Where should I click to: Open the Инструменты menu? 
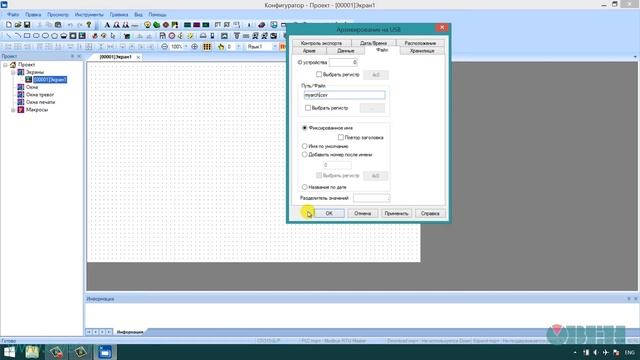pyautogui.click(x=89, y=14)
